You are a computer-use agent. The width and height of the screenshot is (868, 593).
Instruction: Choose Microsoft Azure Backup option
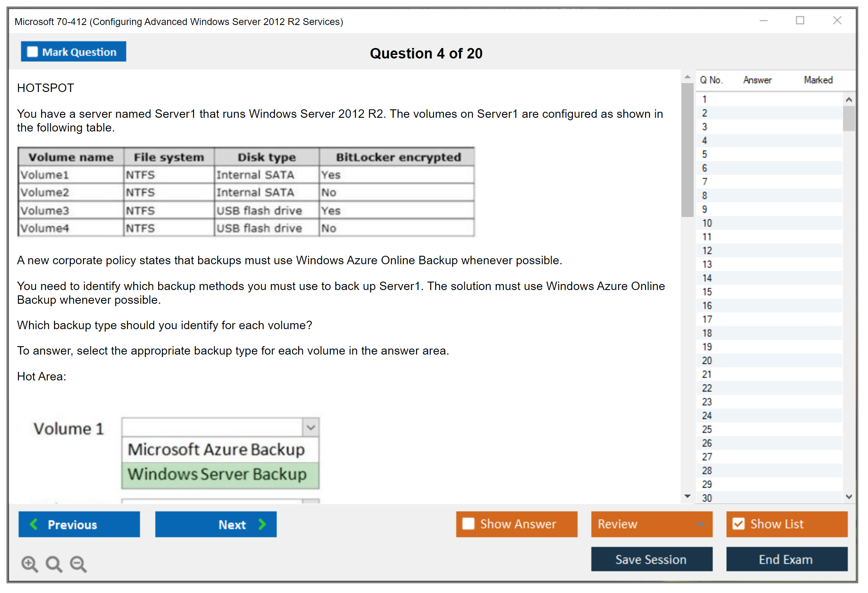[x=217, y=449]
